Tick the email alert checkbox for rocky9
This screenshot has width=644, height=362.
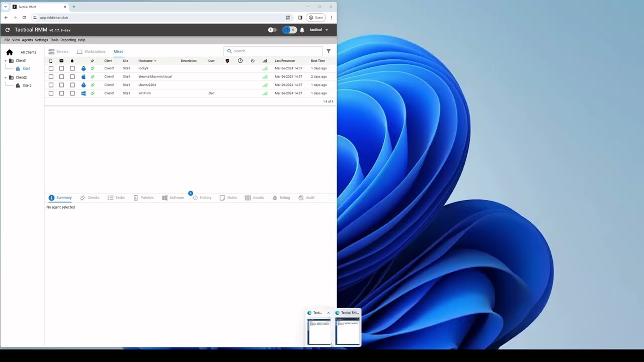click(x=61, y=68)
